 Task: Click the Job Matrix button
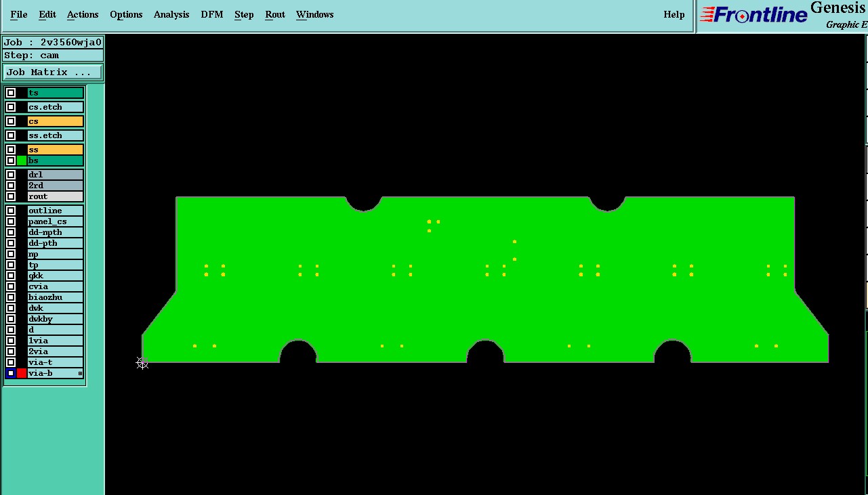click(x=53, y=72)
